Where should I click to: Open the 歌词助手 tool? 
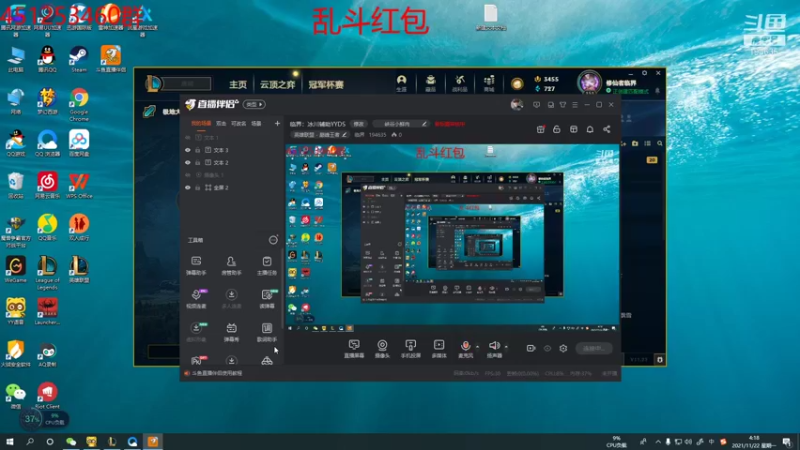267,332
